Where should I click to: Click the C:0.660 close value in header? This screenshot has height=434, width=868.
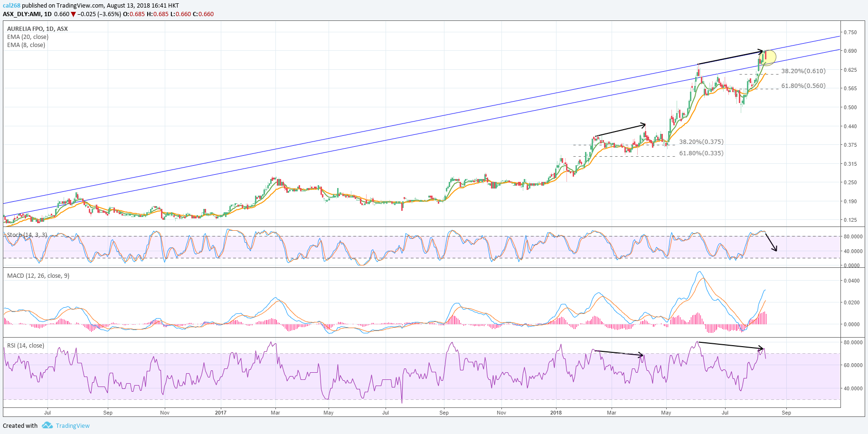click(203, 14)
